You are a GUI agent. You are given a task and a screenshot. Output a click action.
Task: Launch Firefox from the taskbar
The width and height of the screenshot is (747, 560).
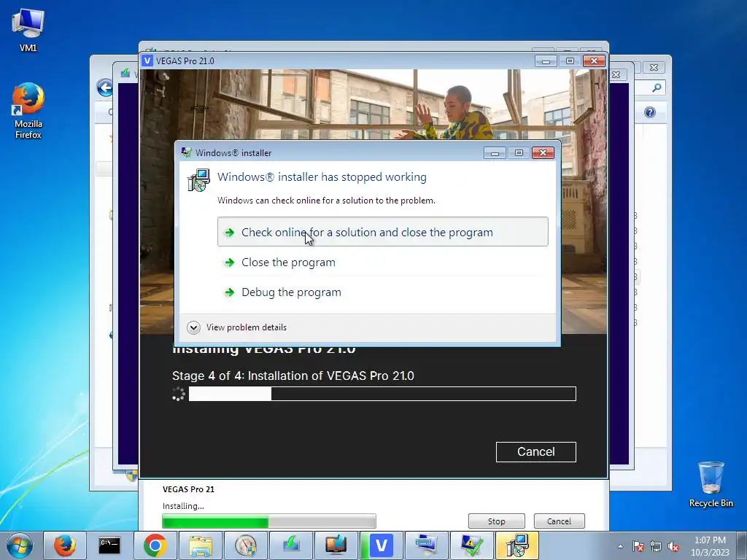pos(65,545)
